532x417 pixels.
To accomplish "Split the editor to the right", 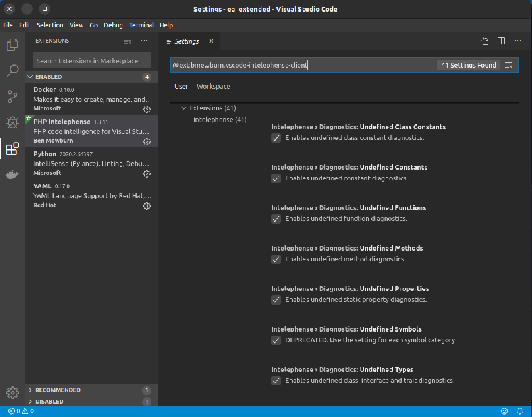I will coord(501,41).
